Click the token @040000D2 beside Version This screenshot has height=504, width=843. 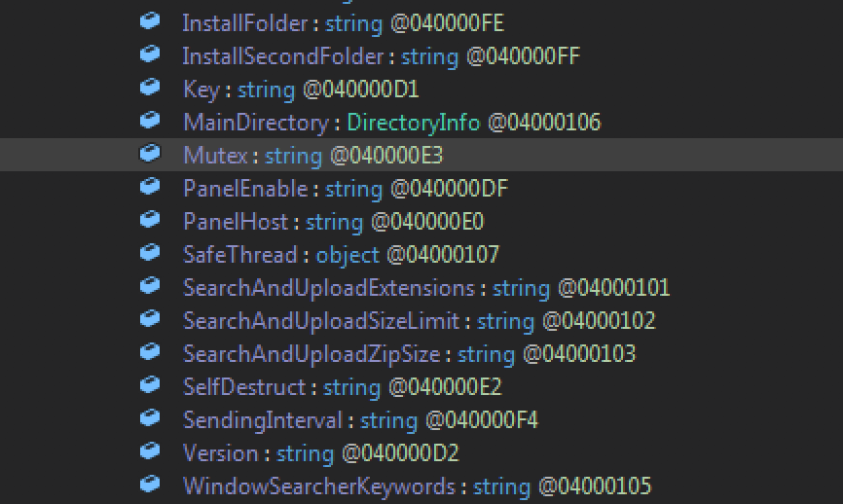400,453
